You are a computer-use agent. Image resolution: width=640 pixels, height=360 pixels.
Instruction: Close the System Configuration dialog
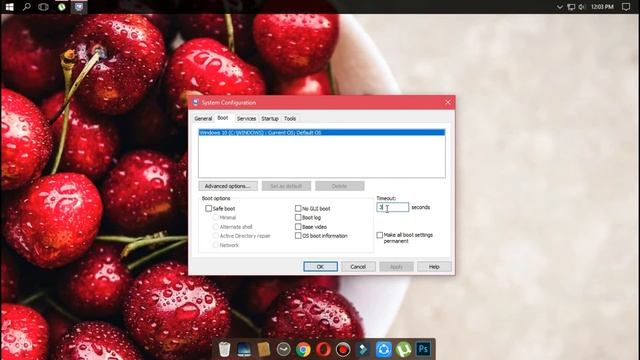448,102
